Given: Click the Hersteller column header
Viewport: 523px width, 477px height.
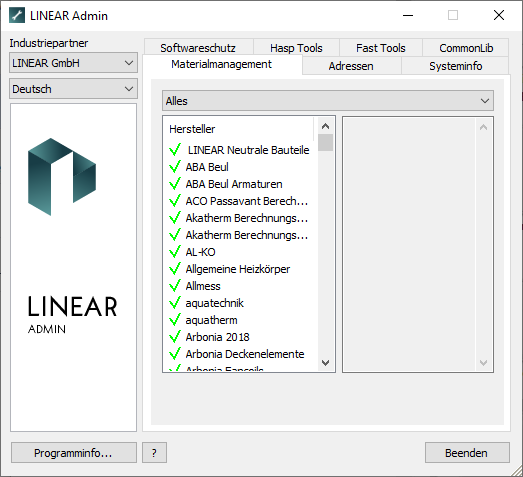Looking at the screenshot, I should point(238,129).
